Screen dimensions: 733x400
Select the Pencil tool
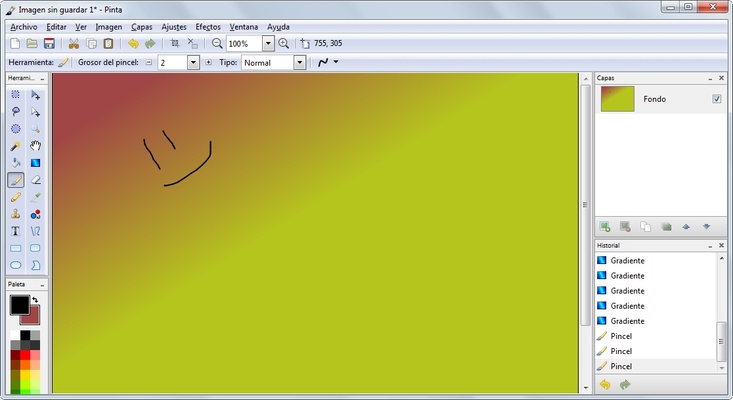[15, 197]
